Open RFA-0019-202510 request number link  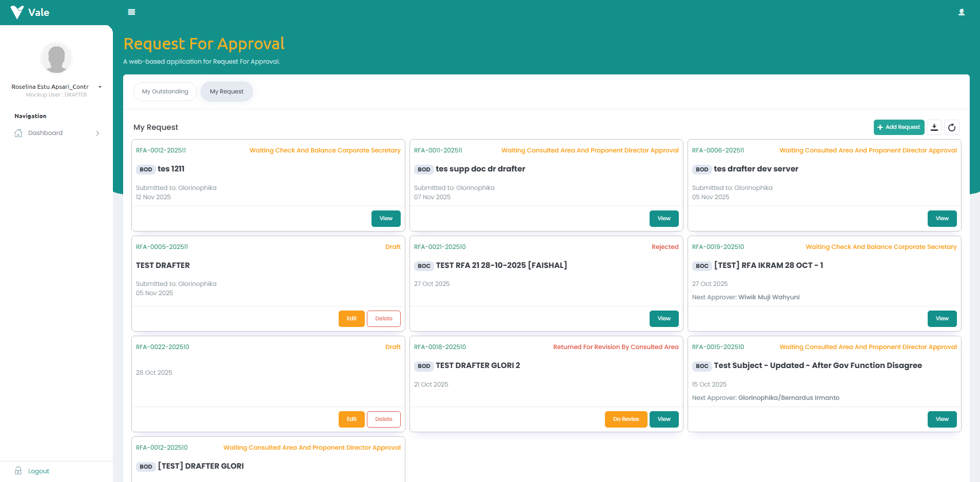pyautogui.click(x=718, y=247)
